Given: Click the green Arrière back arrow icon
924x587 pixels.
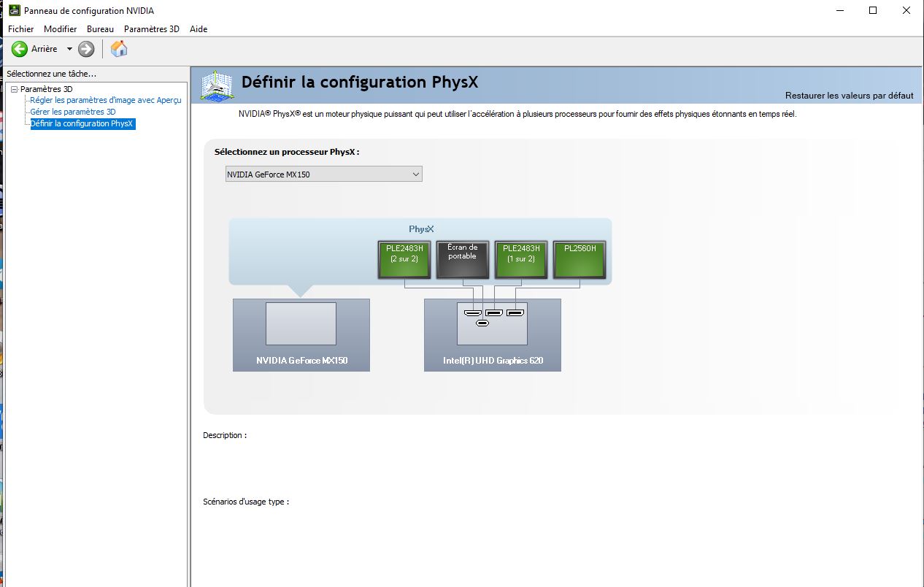Looking at the screenshot, I should pos(20,49).
